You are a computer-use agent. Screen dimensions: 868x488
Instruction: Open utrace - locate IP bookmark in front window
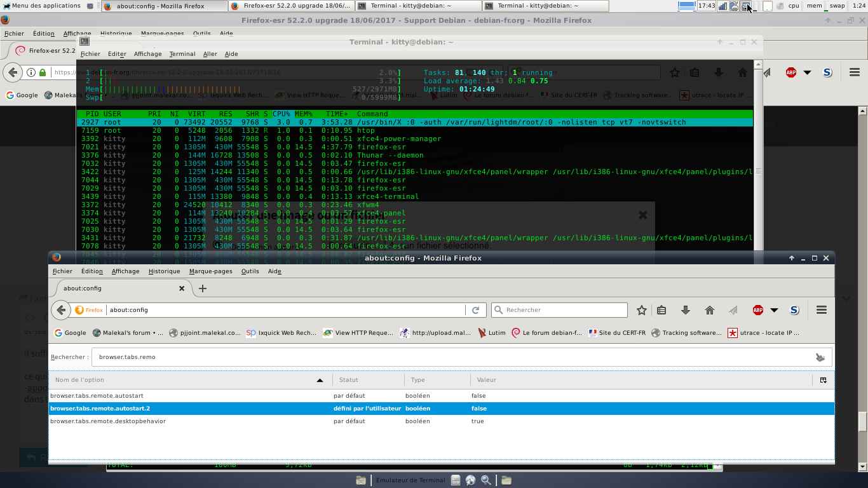pos(764,333)
